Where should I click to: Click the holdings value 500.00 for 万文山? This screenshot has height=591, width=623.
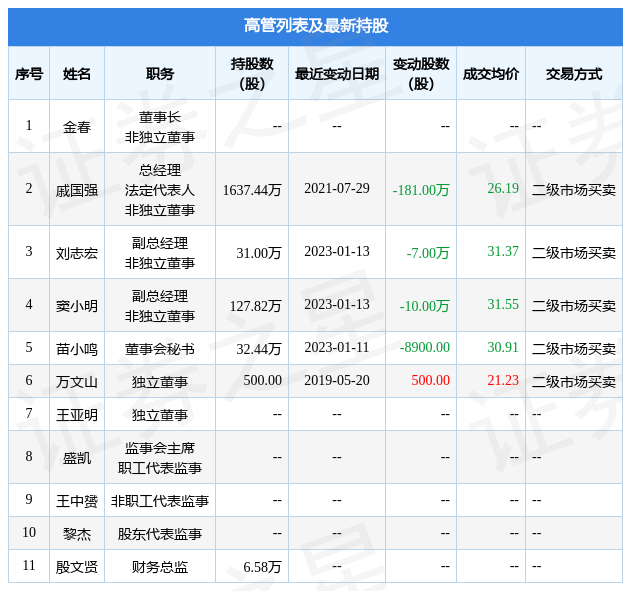(262, 380)
